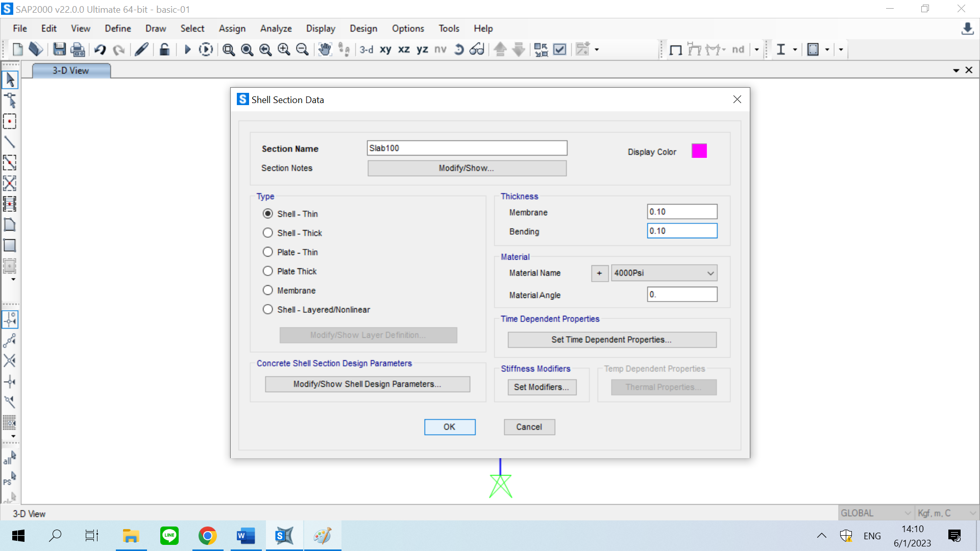Click the Membrane thickness input field
The image size is (980, 551).
tap(681, 212)
